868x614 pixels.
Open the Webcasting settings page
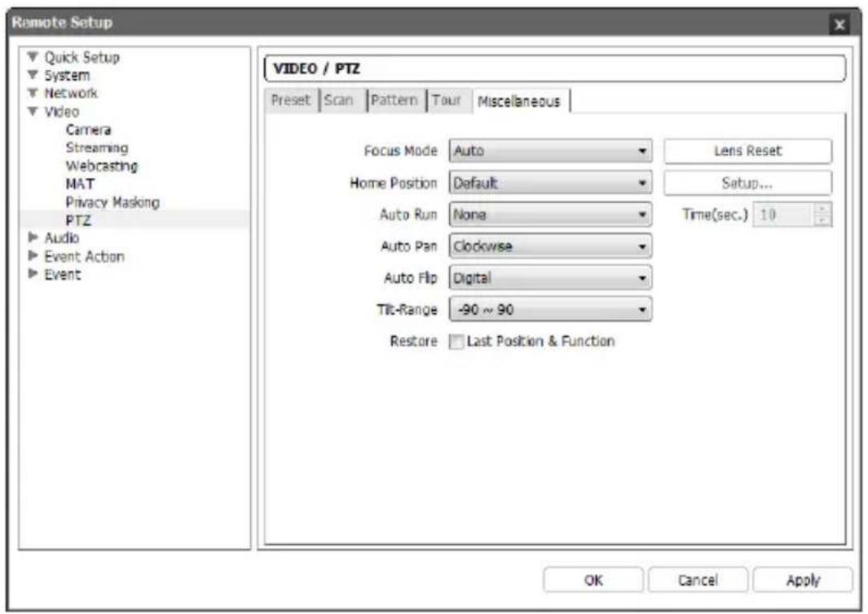click(x=101, y=166)
